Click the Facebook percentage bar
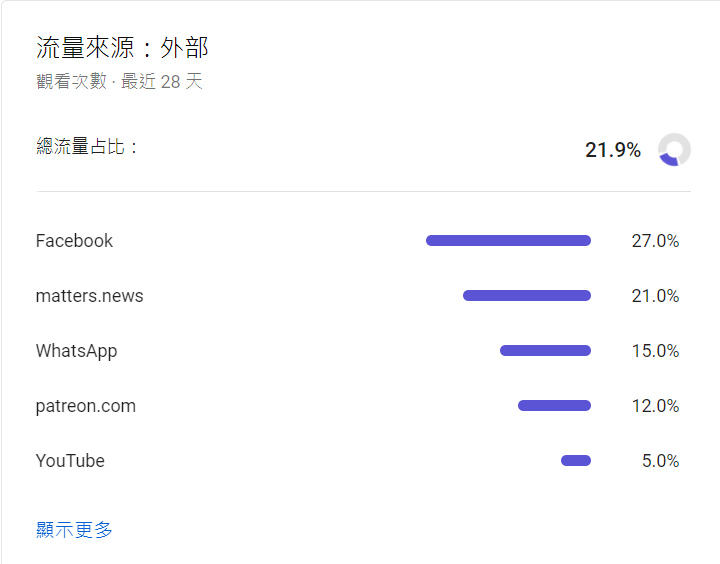 point(508,241)
